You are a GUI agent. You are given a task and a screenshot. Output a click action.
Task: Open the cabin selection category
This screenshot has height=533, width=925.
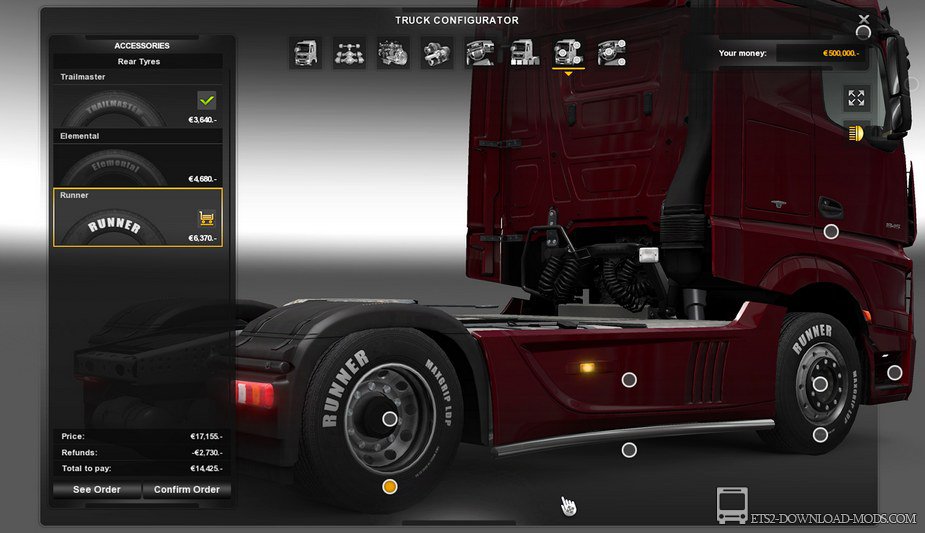click(x=306, y=53)
